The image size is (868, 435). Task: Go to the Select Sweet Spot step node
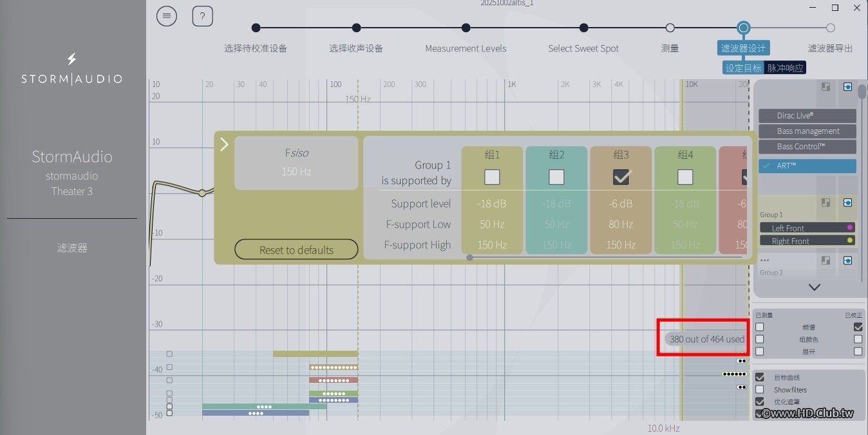(x=583, y=28)
